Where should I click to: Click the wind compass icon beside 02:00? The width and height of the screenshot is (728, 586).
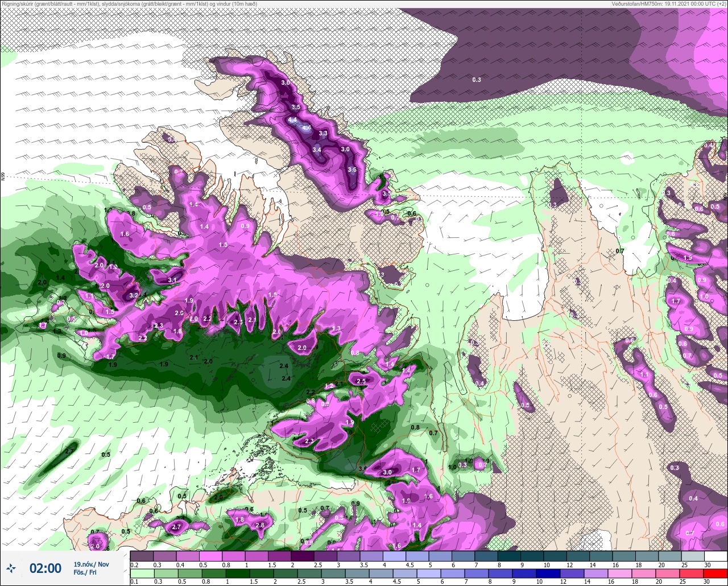pos(11,568)
